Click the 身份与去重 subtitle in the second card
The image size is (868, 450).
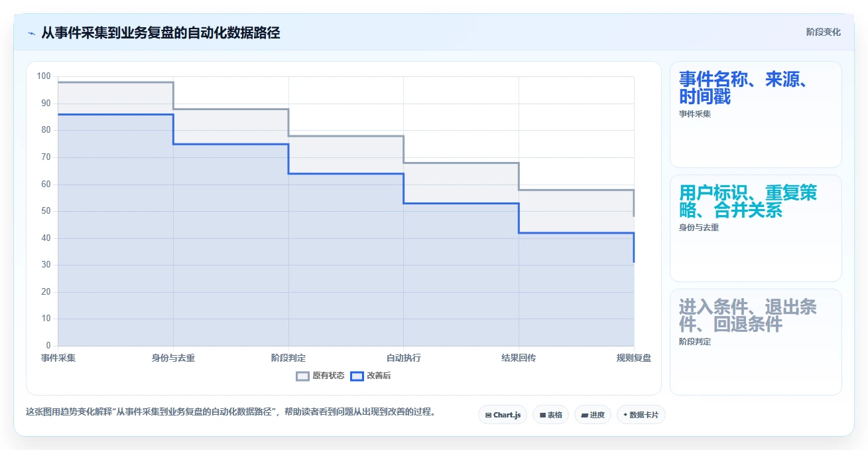(x=699, y=228)
